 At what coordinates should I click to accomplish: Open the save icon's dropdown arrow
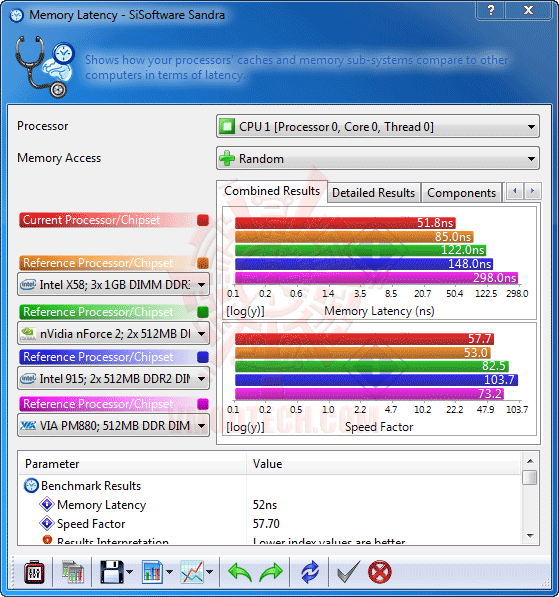(x=129, y=572)
